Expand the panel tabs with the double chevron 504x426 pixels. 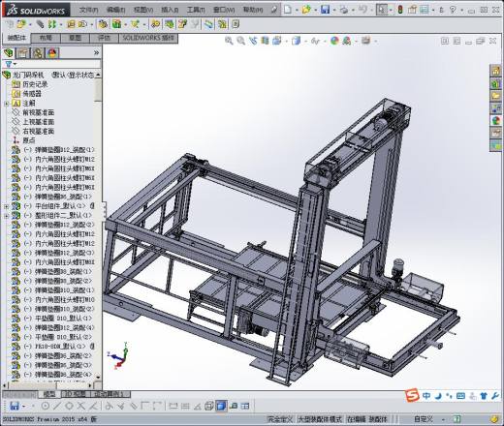click(x=96, y=52)
